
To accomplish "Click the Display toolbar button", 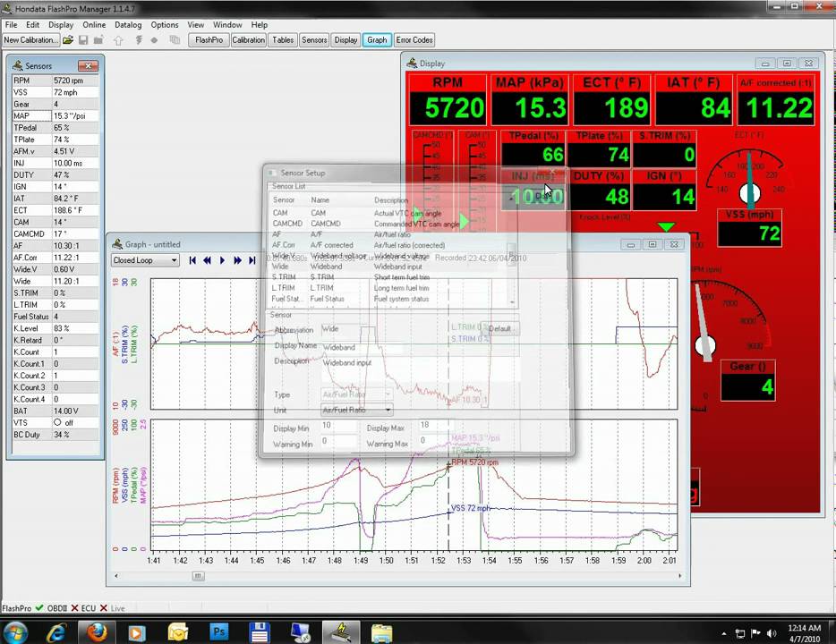I will 345,40.
